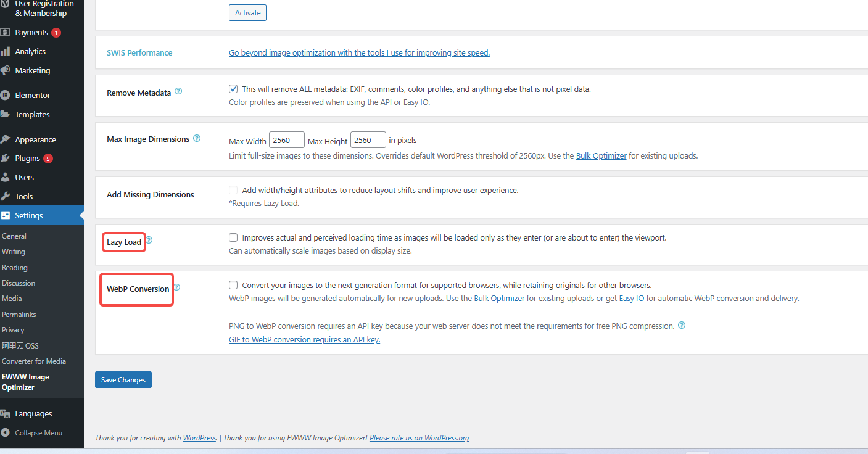The image size is (868, 454).
Task: Enable the WebP Conversion checkbox
Action: (233, 285)
